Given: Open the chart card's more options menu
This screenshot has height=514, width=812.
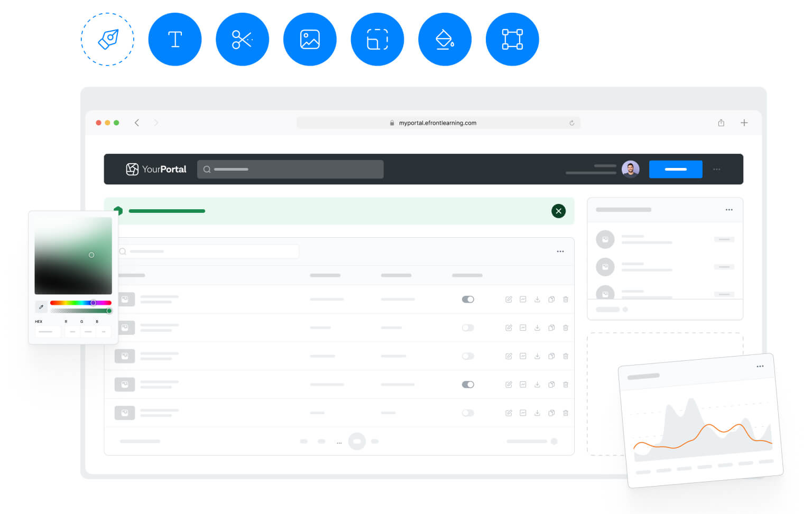Looking at the screenshot, I should pos(760,366).
